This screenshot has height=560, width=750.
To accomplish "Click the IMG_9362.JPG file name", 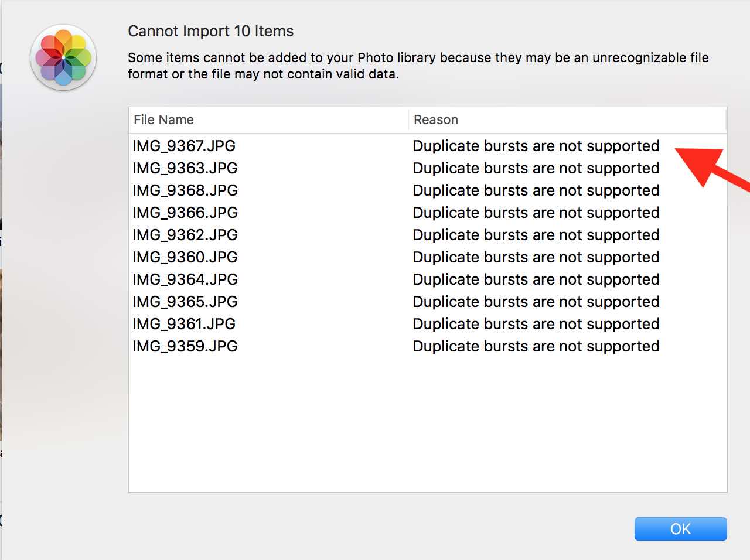I will (185, 235).
